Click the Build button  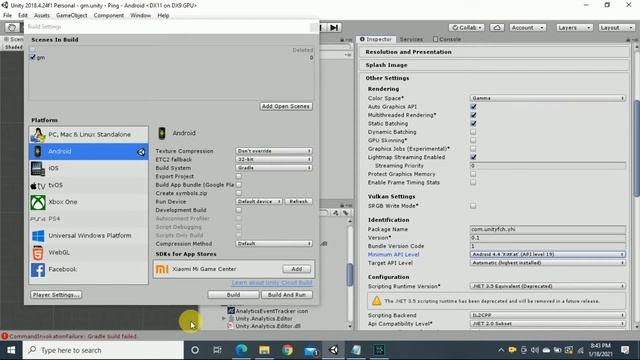pos(233,295)
